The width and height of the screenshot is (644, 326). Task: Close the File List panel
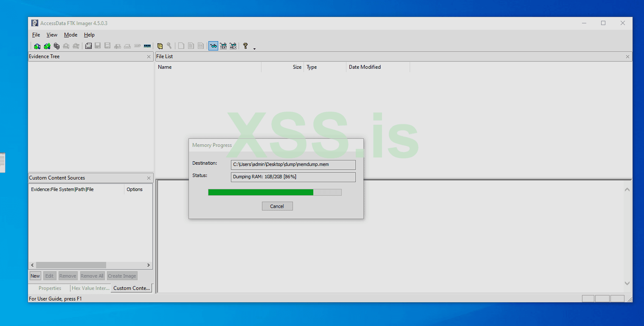(627, 56)
